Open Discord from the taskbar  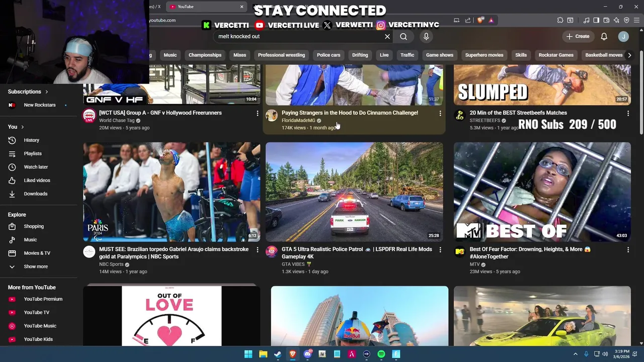pyautogui.click(x=307, y=354)
